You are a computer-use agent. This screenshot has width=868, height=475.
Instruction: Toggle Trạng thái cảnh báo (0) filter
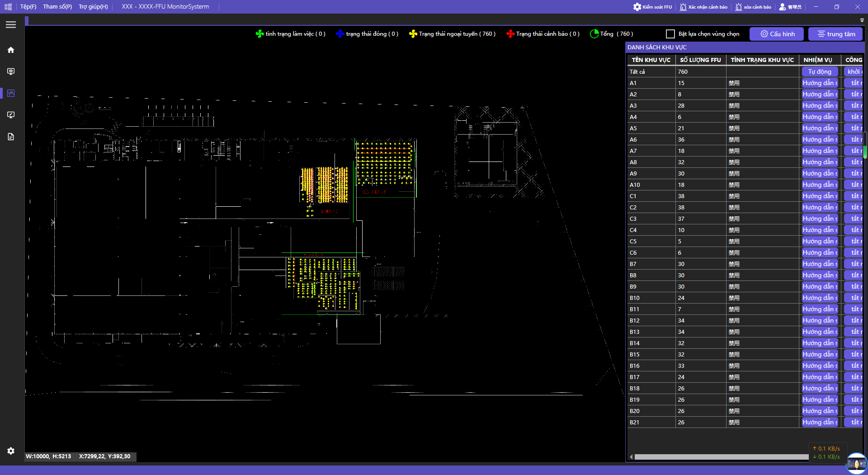point(543,34)
